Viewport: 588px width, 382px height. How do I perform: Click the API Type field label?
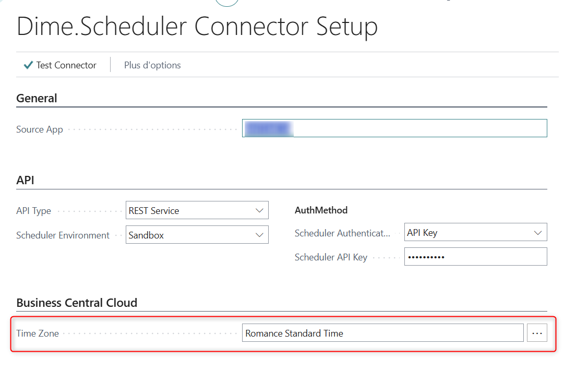(x=34, y=211)
